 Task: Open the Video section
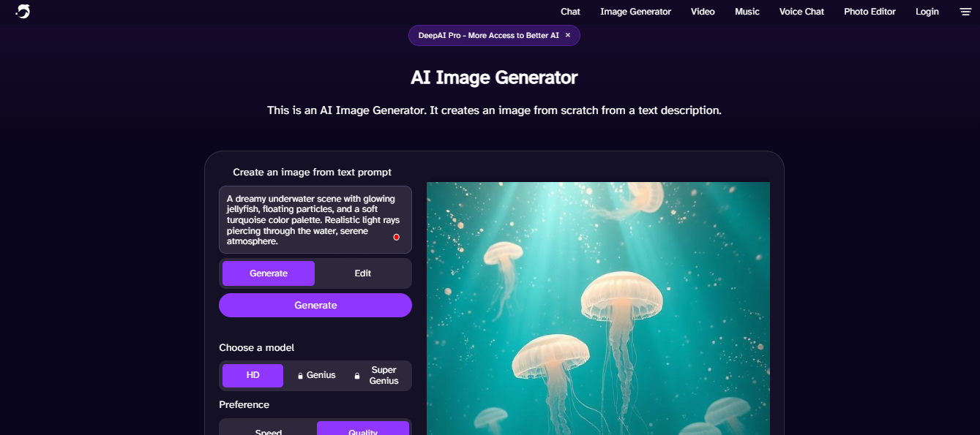[x=703, y=12]
